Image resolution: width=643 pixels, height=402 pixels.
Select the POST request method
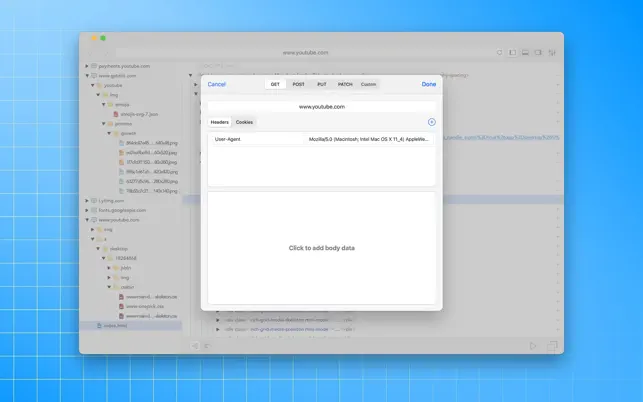[x=298, y=84]
